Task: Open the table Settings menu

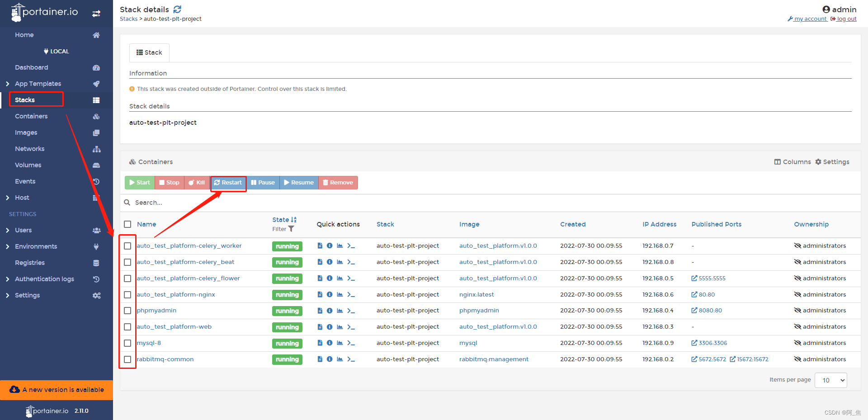Action: click(x=832, y=162)
